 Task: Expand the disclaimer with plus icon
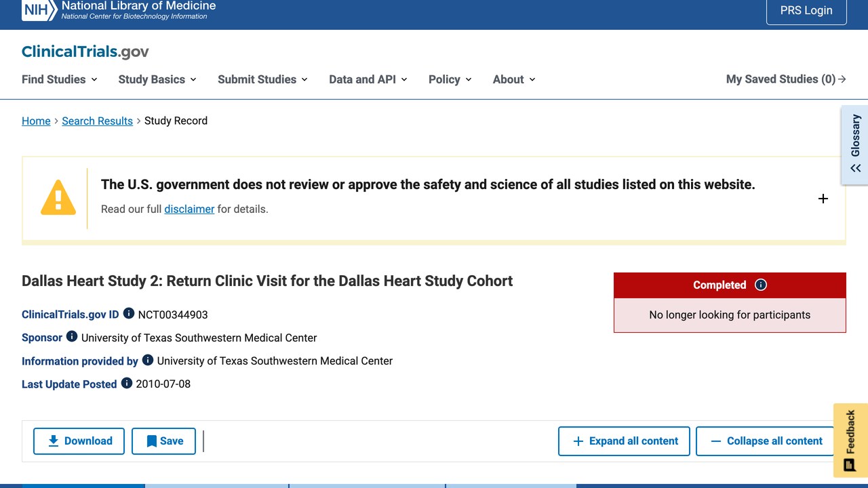pos(823,199)
